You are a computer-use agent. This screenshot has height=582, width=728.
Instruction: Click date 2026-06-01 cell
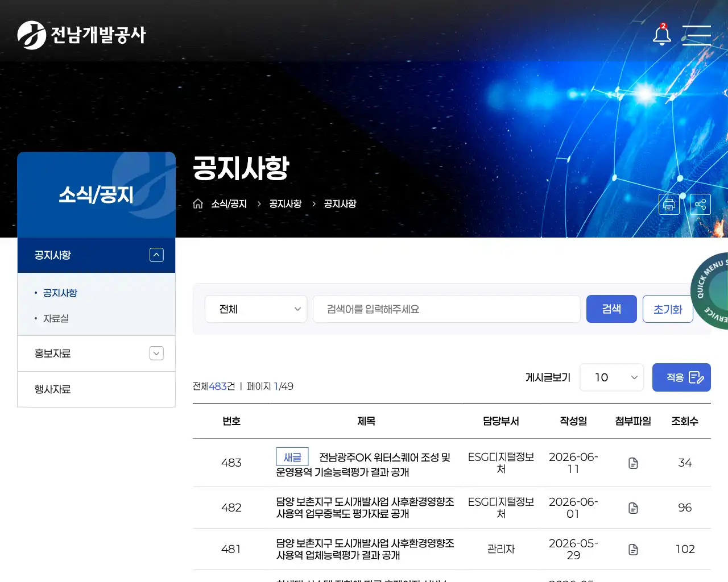[573, 508]
